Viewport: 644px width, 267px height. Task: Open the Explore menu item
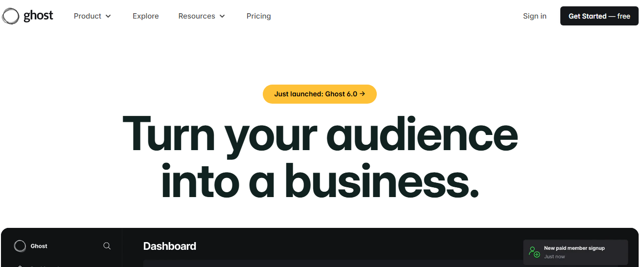[x=145, y=16]
